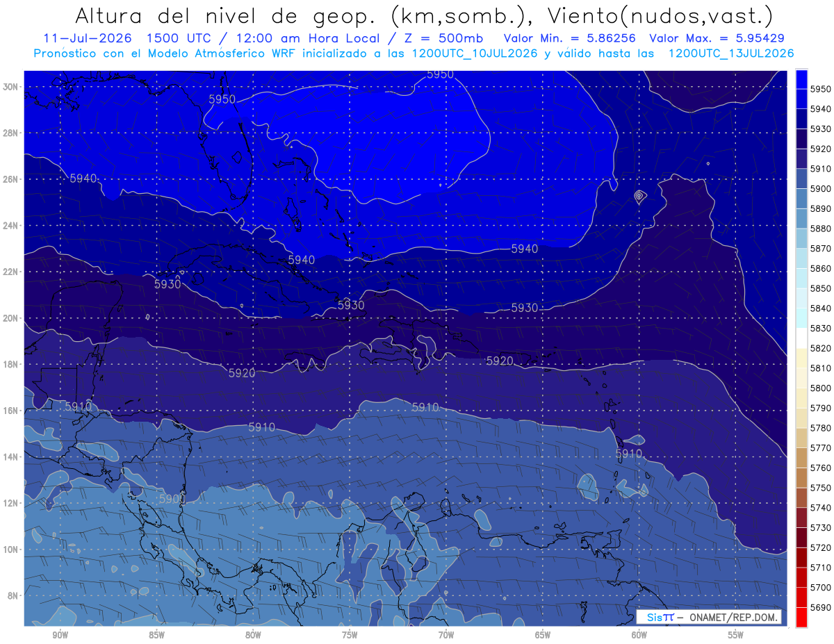Click the legend value '5790'
The width and height of the screenshot is (834, 644).
pyautogui.click(x=820, y=408)
